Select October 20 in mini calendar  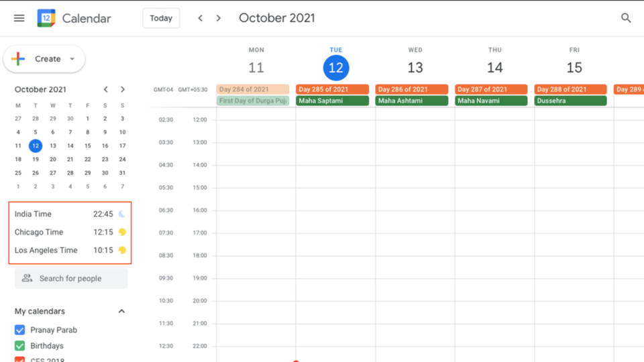click(53, 160)
